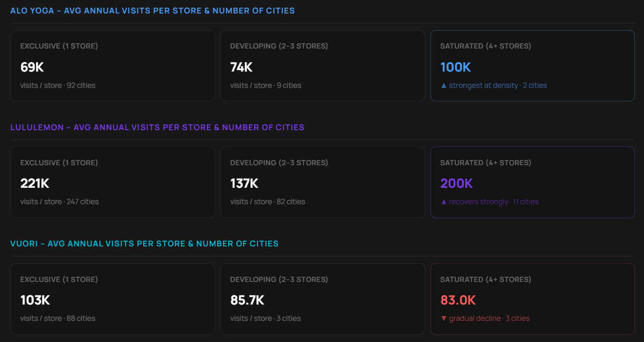Select Lululemon Saturated value 200K
This screenshot has height=342, width=644.
click(x=456, y=183)
